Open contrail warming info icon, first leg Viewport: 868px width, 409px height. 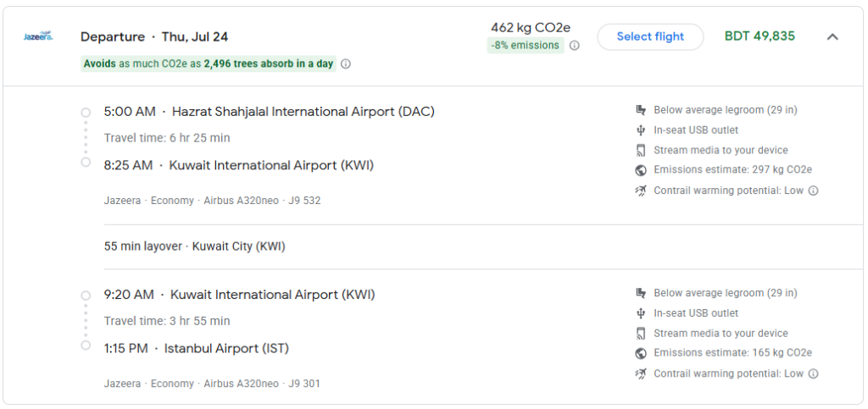point(813,191)
